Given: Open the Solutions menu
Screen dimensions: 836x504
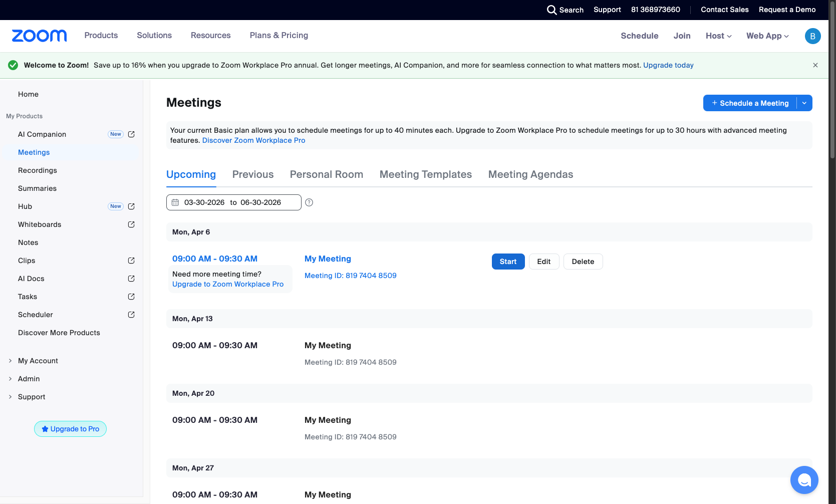Looking at the screenshot, I should pos(154,36).
